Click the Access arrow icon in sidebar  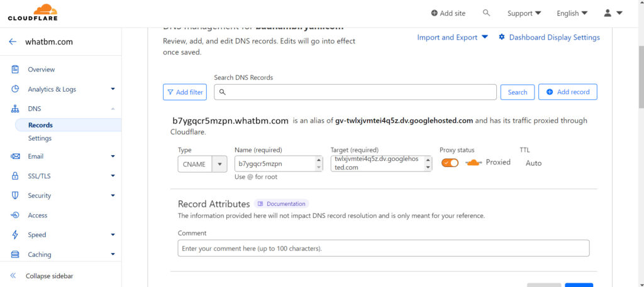click(15, 215)
